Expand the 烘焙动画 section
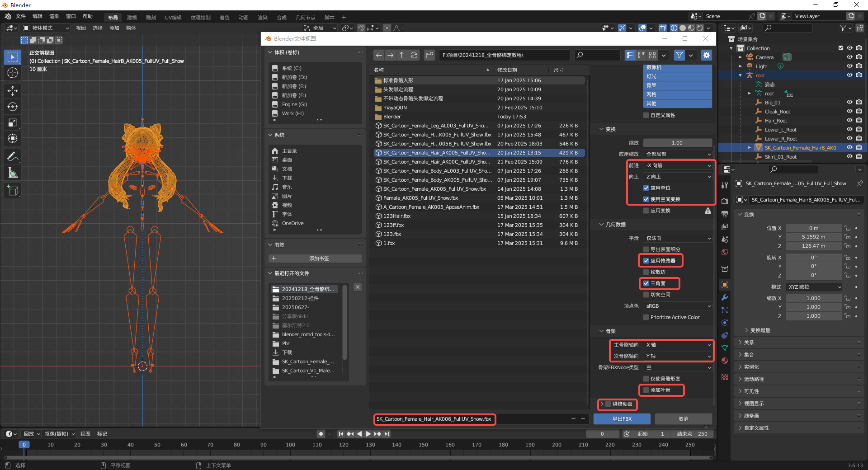 point(602,404)
